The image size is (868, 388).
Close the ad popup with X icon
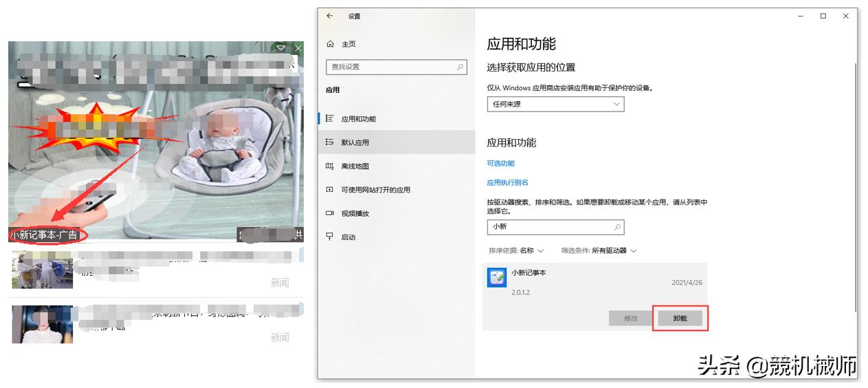click(298, 48)
